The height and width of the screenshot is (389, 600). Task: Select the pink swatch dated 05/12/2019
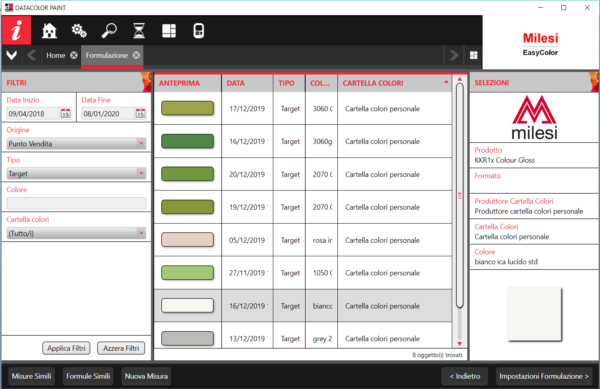click(188, 240)
